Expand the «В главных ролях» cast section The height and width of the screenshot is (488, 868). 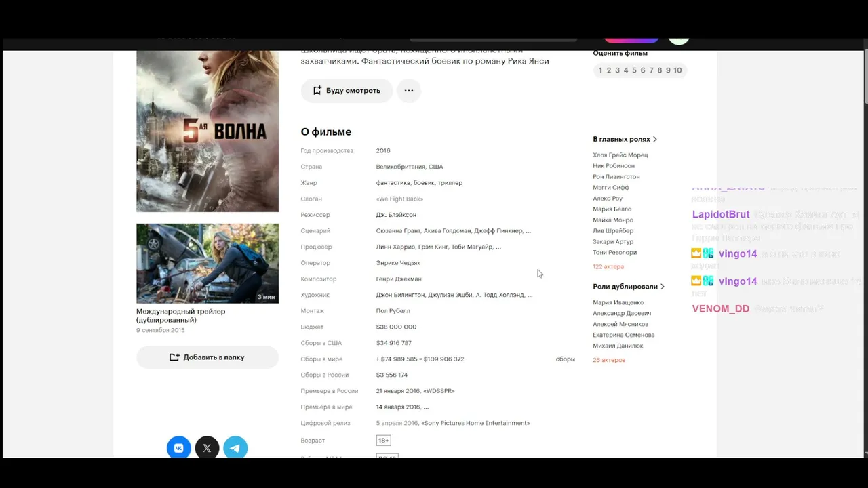pyautogui.click(x=625, y=139)
